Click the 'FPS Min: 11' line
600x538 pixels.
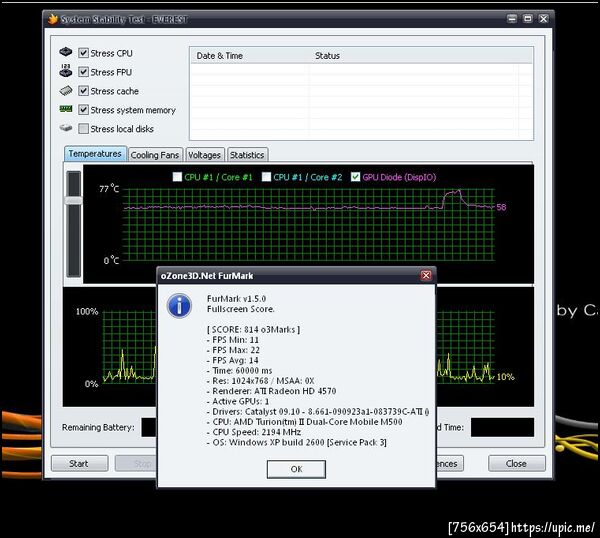pyautogui.click(x=233, y=340)
